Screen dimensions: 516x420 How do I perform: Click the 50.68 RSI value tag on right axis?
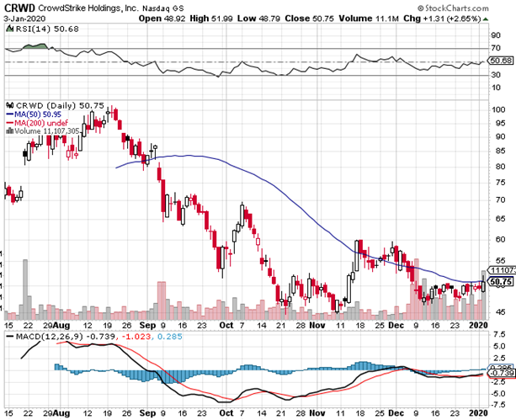[500, 61]
